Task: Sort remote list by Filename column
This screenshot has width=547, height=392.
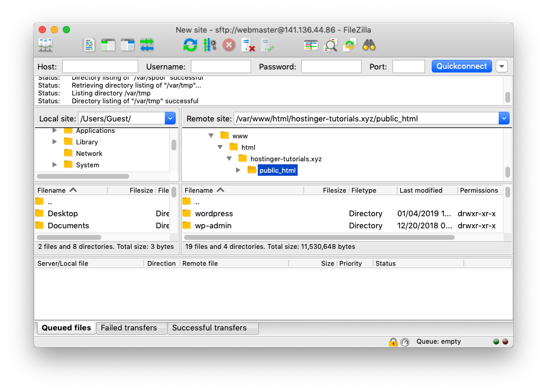Action: [243, 190]
